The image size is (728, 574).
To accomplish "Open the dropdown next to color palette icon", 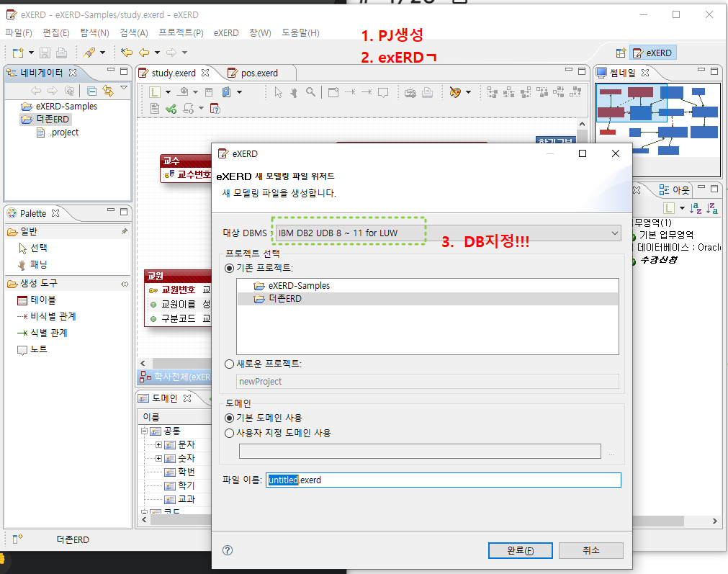I will 469,92.
